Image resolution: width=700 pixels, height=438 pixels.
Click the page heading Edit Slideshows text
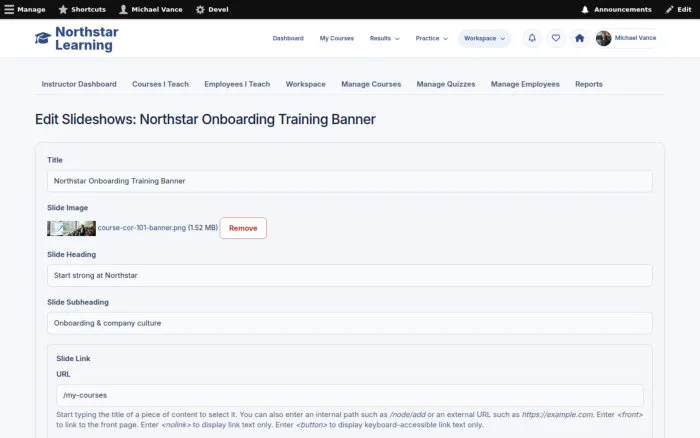[x=205, y=119]
